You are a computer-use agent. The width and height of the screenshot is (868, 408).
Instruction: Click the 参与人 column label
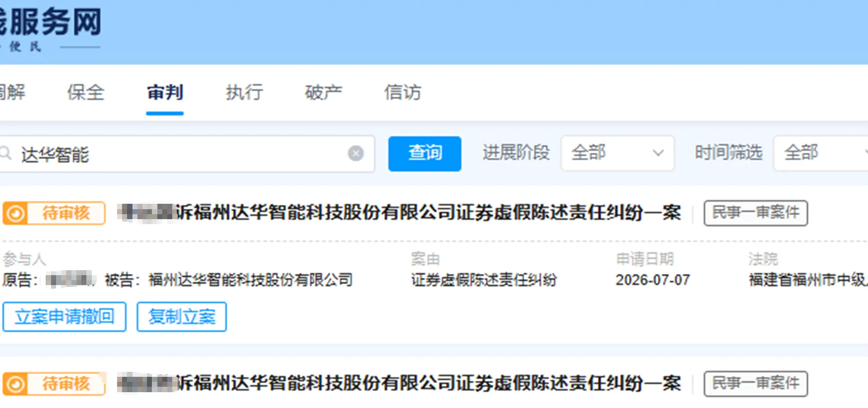[24, 259]
